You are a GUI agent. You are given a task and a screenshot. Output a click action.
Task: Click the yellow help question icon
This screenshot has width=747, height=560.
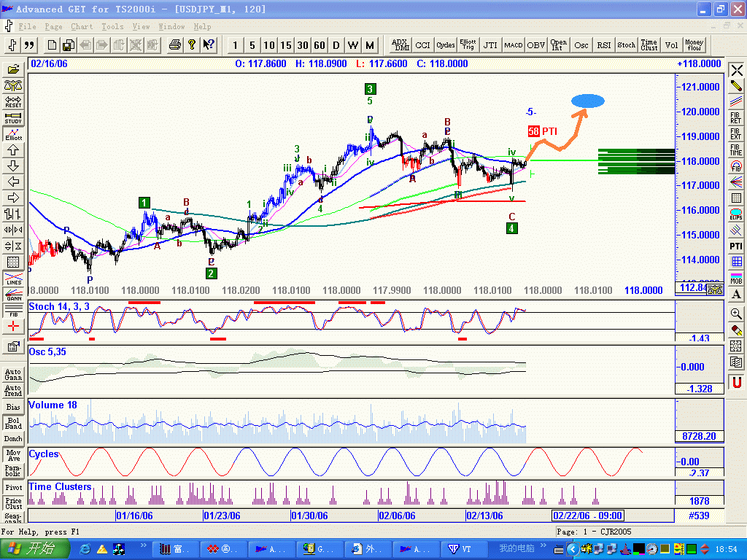click(192, 45)
